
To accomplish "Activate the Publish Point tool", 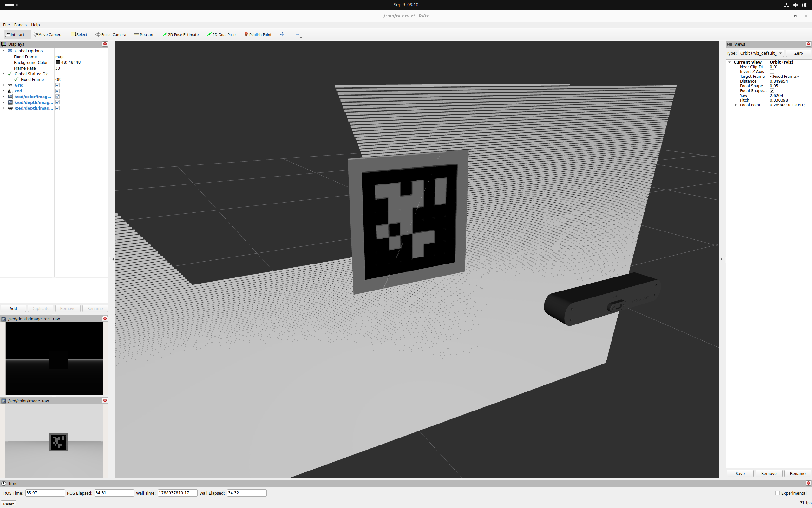I will pyautogui.click(x=258, y=34).
